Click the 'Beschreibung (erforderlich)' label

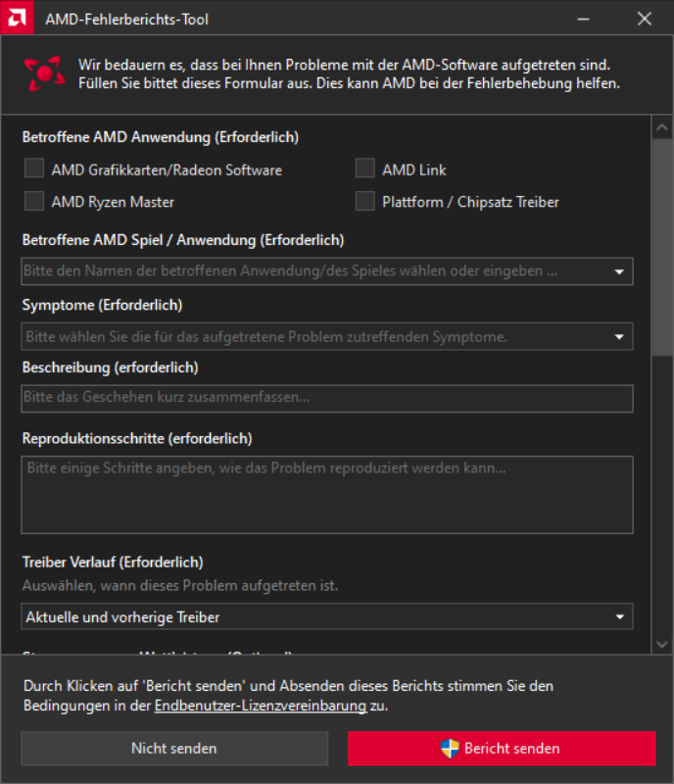click(110, 367)
